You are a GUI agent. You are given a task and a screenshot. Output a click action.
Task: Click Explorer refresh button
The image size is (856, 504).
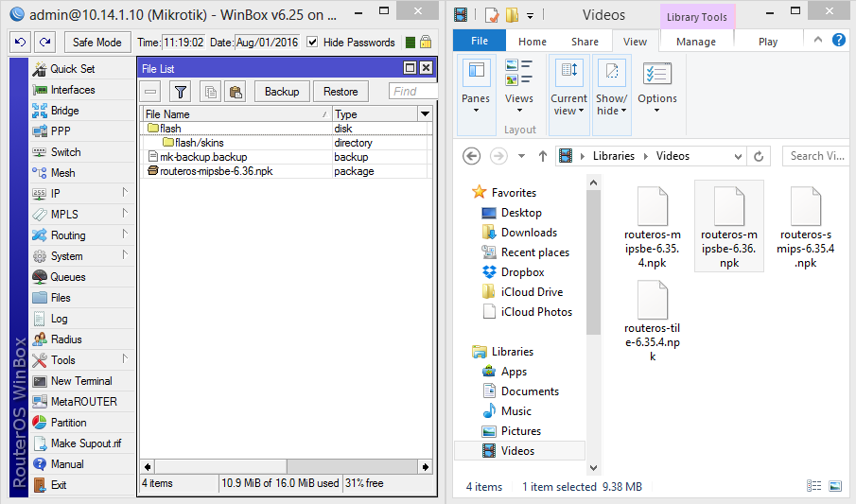coord(759,156)
